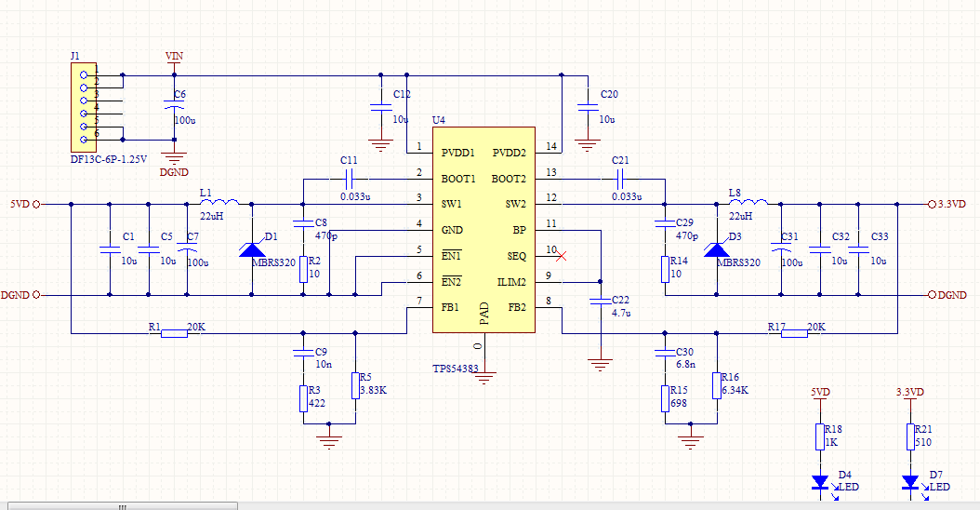Screen dimensions: 980x510
Task: Select the 5VD port at left of schematic
Action: point(25,204)
